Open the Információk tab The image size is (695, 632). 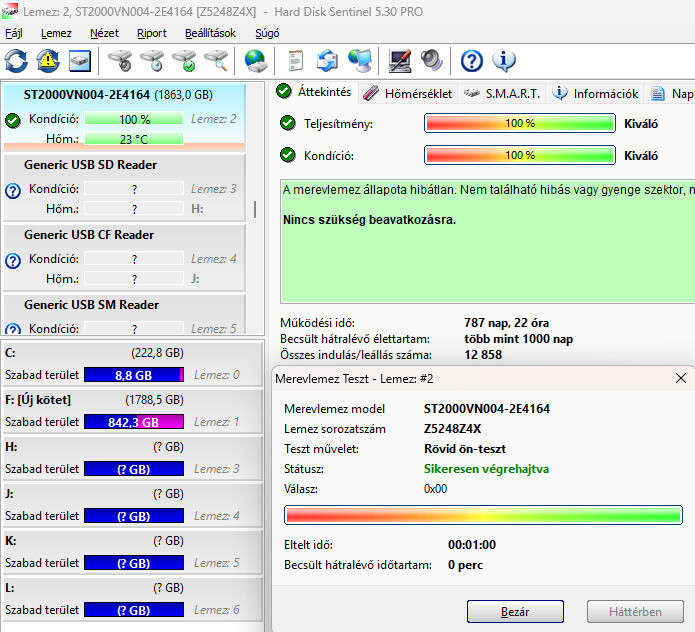click(596, 94)
